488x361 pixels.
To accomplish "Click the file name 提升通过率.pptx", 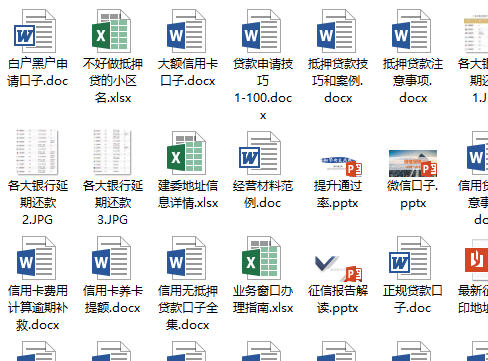I will tap(338, 194).
